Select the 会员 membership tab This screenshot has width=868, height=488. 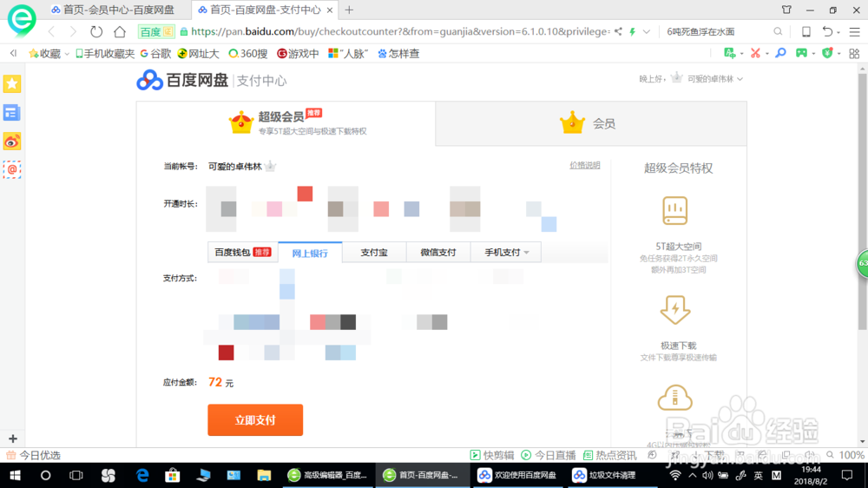pos(590,123)
